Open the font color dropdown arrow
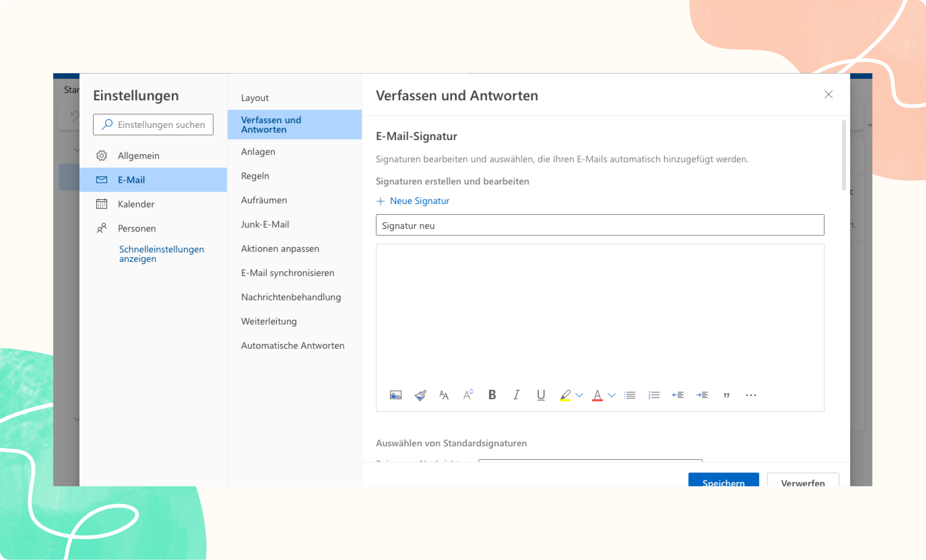 coord(611,395)
